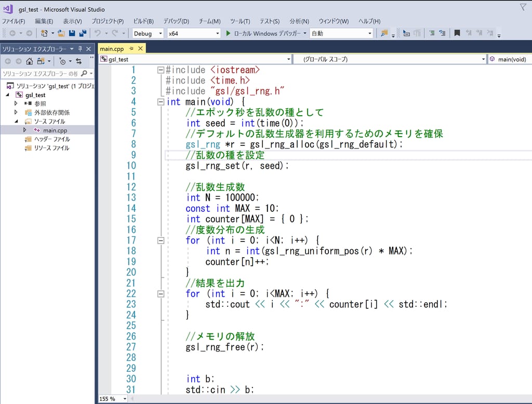Image resolution: width=532 pixels, height=404 pixels.
Task: Click the Redo arrow icon
Action: pos(115,33)
